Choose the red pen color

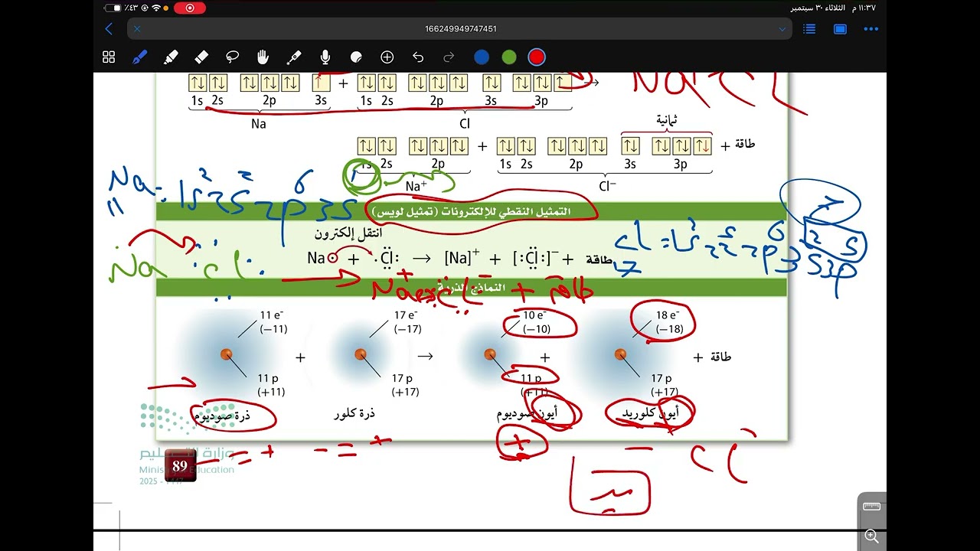click(537, 57)
